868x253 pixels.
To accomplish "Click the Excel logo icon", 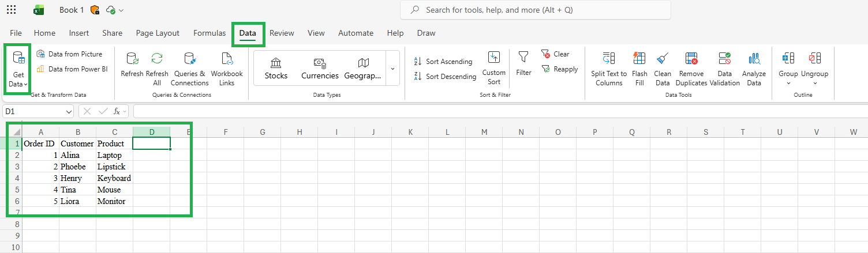I will tap(39, 10).
